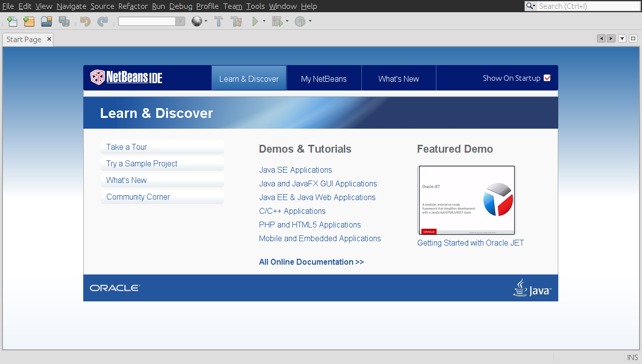Open Mobile and Embedded Applications link

(320, 238)
